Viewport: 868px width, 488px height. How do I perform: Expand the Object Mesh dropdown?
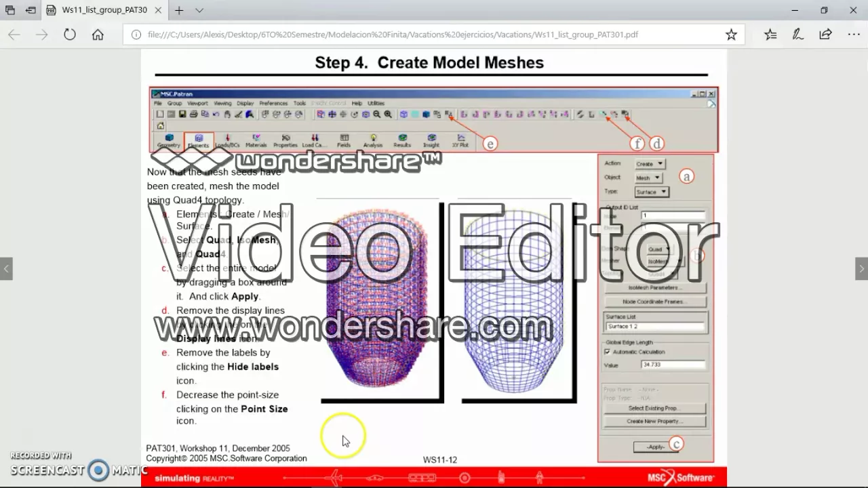[x=648, y=178]
